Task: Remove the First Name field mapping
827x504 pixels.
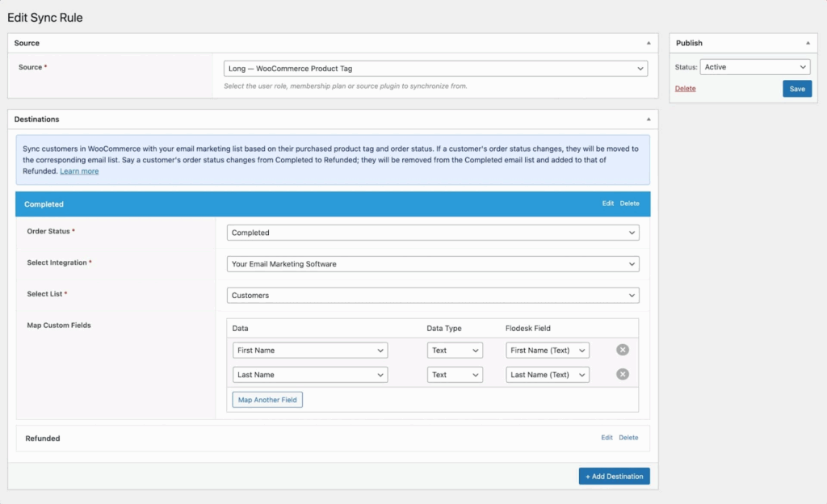Action: (x=622, y=350)
